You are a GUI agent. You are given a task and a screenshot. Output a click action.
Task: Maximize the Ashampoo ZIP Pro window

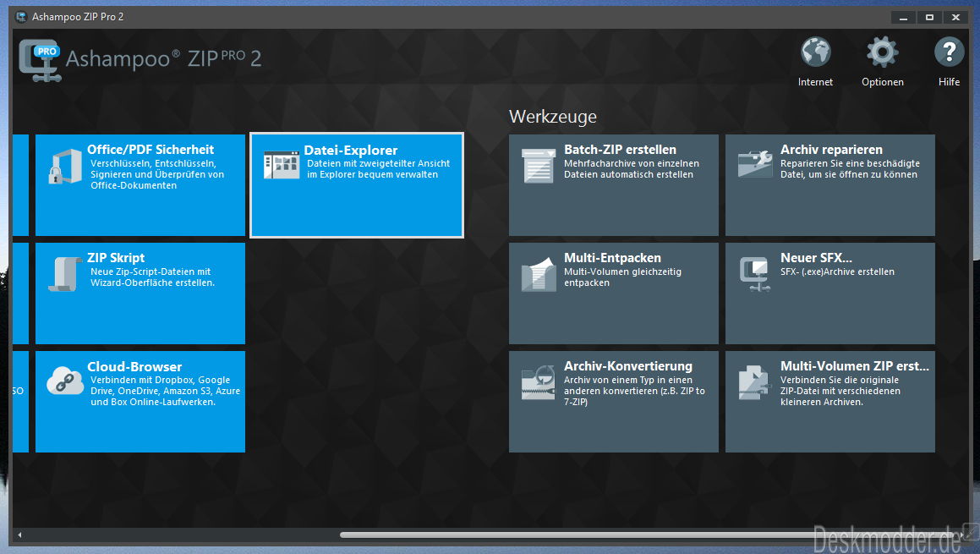(929, 17)
